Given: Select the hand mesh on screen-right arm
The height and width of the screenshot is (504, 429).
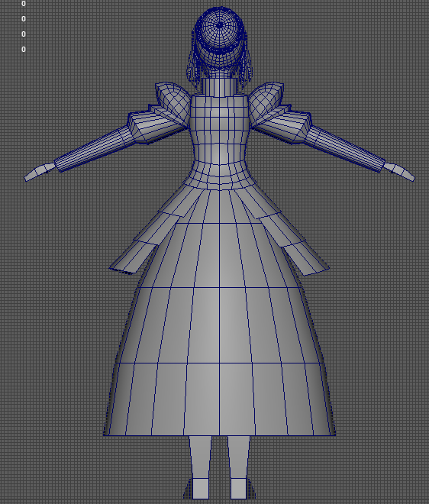Looking at the screenshot, I should click(x=399, y=172).
